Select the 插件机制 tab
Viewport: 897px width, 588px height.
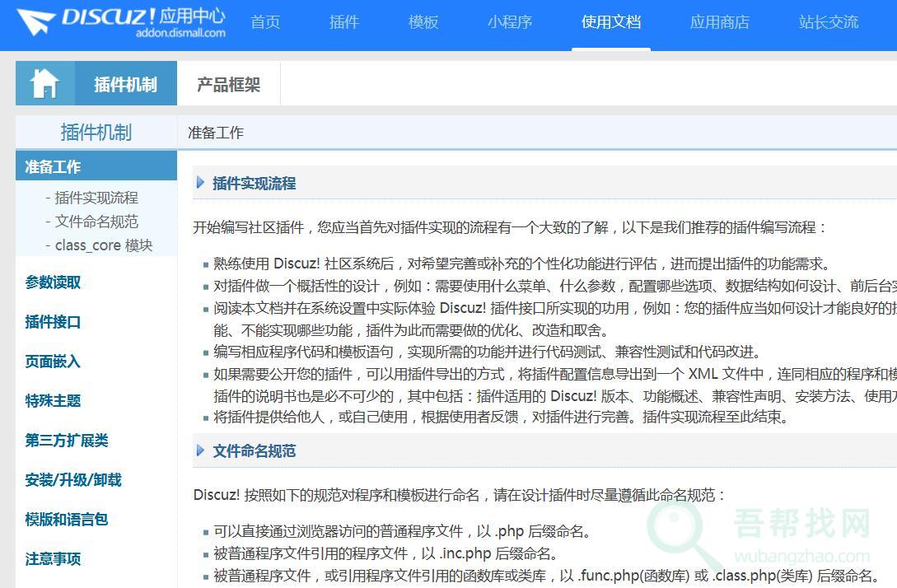tap(125, 84)
